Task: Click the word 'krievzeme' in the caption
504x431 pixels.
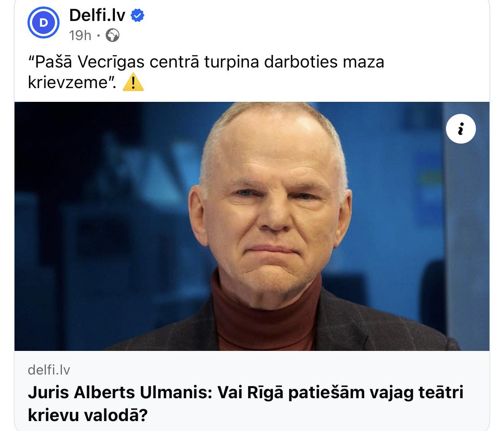Action: click(68, 82)
